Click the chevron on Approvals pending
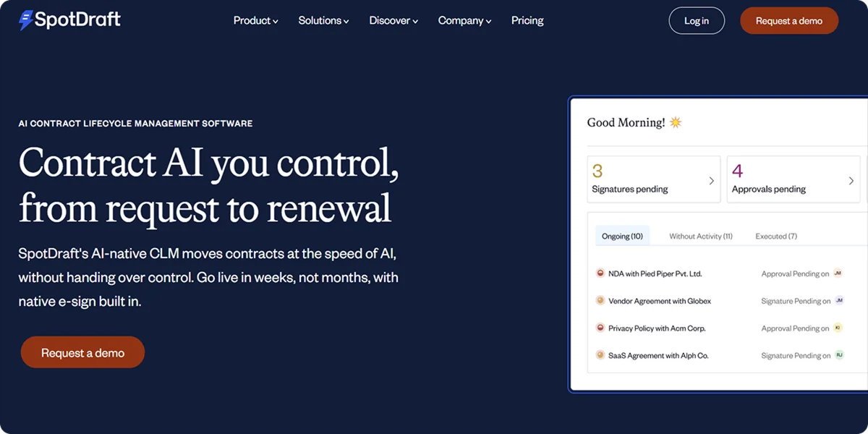 [x=851, y=181]
